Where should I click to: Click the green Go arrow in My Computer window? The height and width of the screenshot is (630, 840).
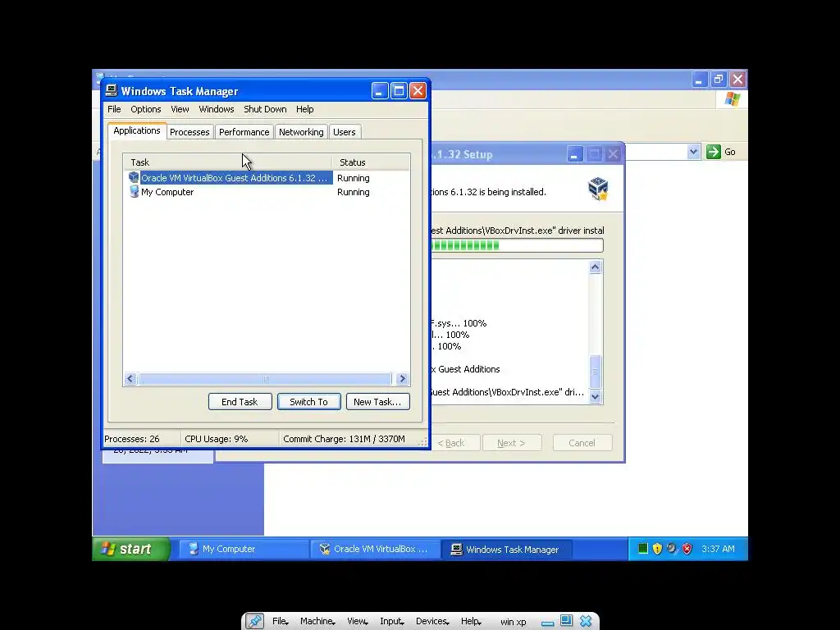coord(713,152)
